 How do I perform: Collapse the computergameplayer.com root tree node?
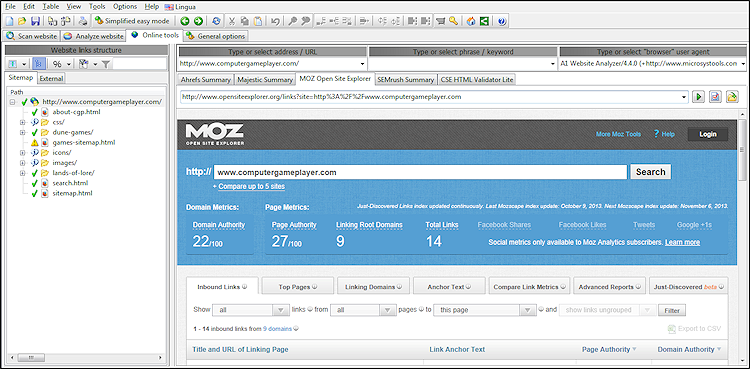click(12, 101)
